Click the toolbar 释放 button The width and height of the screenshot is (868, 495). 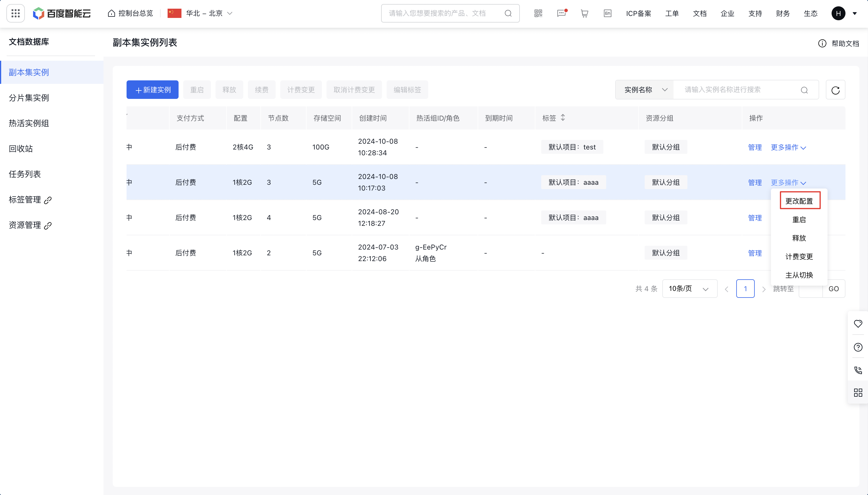229,90
